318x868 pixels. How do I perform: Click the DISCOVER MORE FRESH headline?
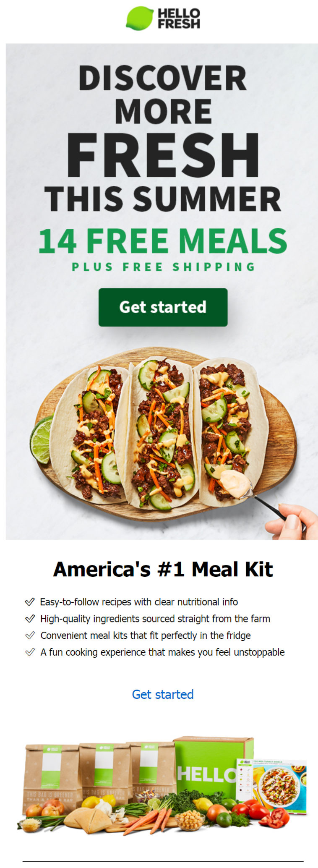pos(163,122)
